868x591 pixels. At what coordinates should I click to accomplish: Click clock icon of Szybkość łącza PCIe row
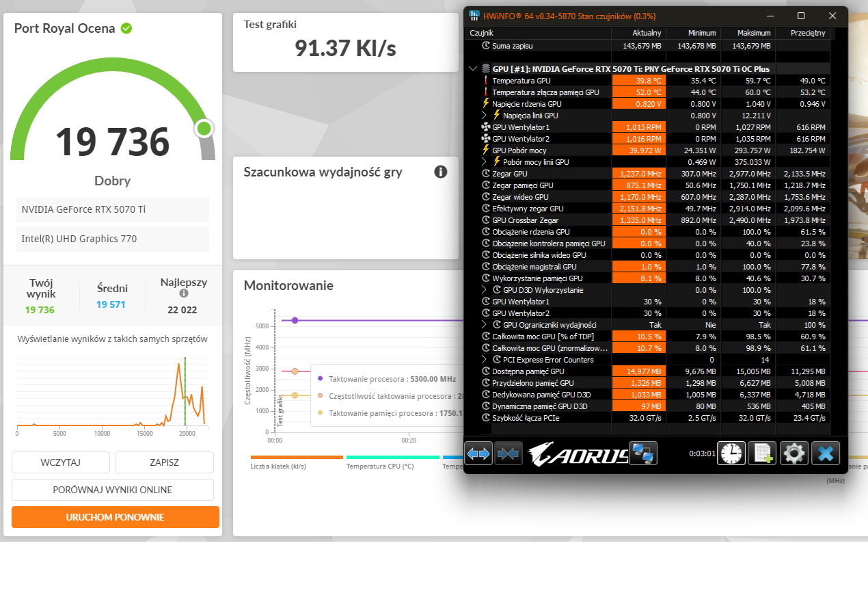click(x=486, y=418)
